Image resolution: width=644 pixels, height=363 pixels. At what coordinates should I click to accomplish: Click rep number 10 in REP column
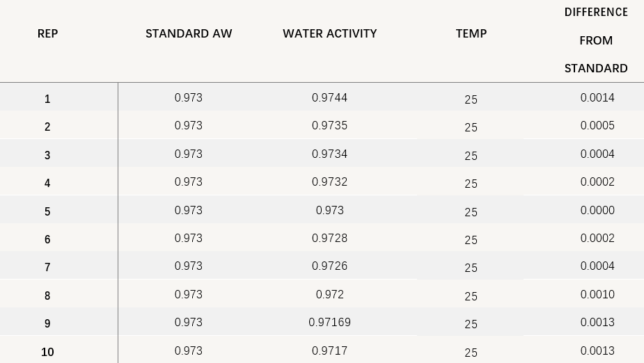pyautogui.click(x=47, y=352)
